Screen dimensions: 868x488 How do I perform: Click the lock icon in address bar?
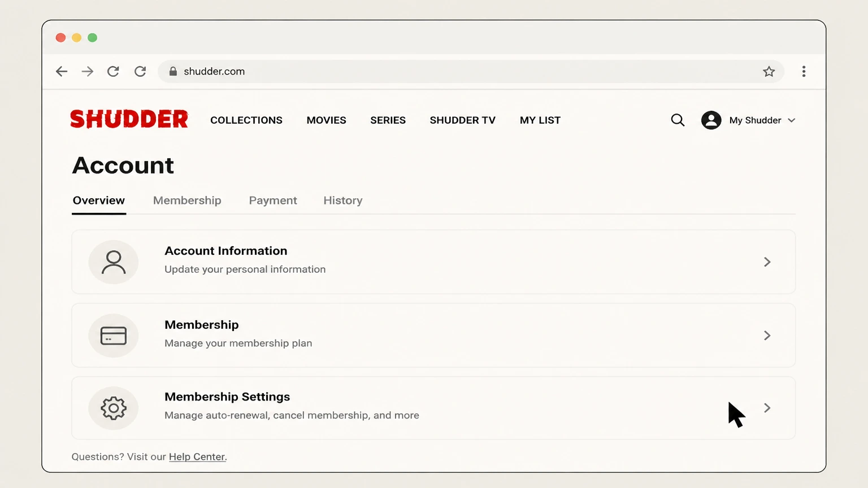pyautogui.click(x=173, y=71)
